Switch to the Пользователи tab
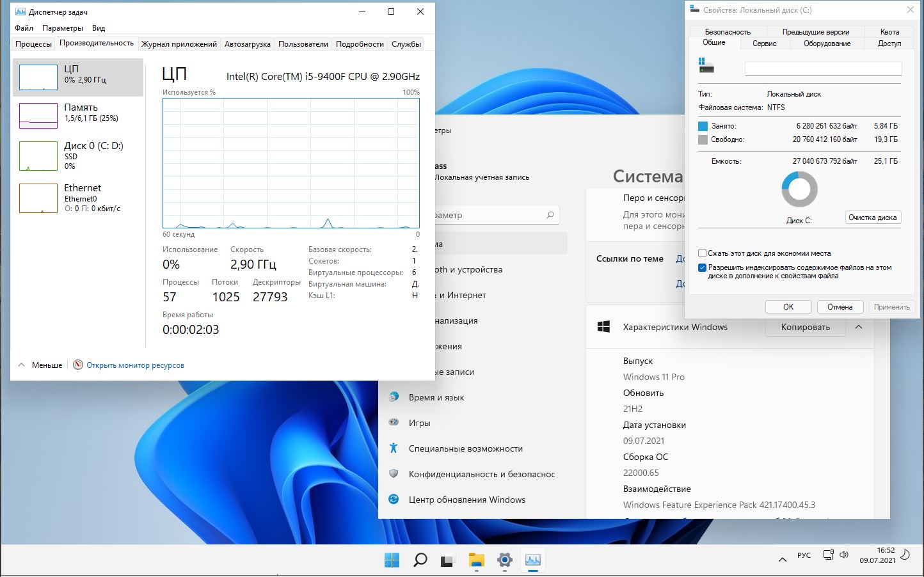 [x=303, y=44]
